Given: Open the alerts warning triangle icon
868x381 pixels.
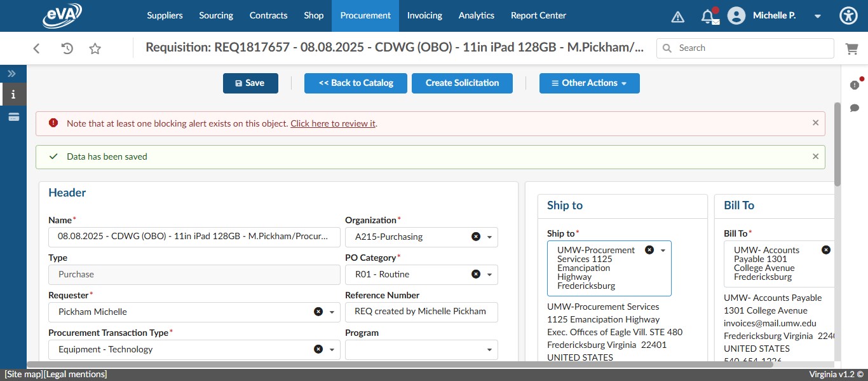Looking at the screenshot, I should (x=677, y=16).
